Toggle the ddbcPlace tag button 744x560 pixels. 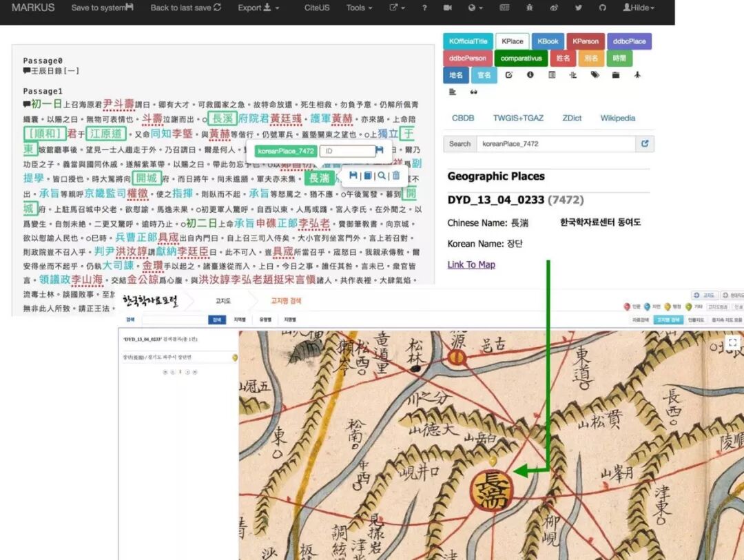(x=629, y=41)
